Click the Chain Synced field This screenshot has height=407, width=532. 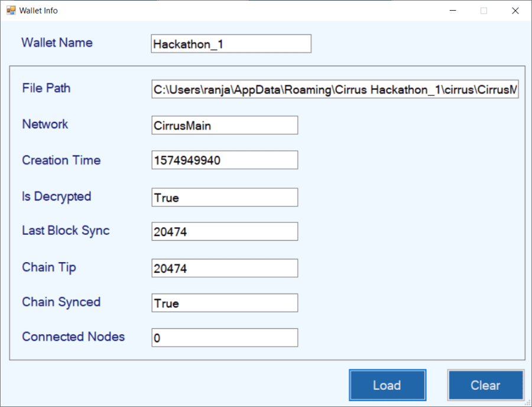pyautogui.click(x=225, y=303)
